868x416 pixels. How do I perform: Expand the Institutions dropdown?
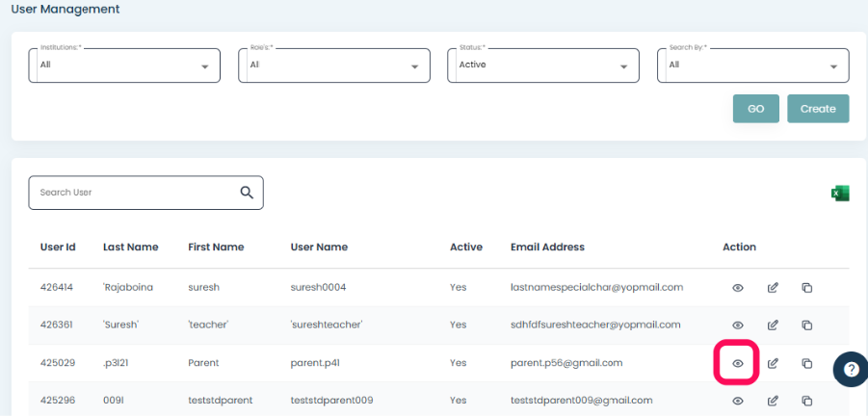pos(124,65)
